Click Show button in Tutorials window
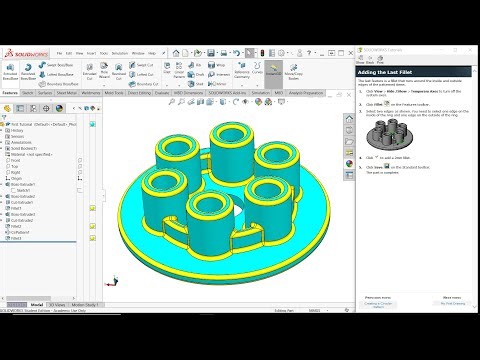Screen dimensions: 480x360 pyautogui.click(x=360, y=60)
